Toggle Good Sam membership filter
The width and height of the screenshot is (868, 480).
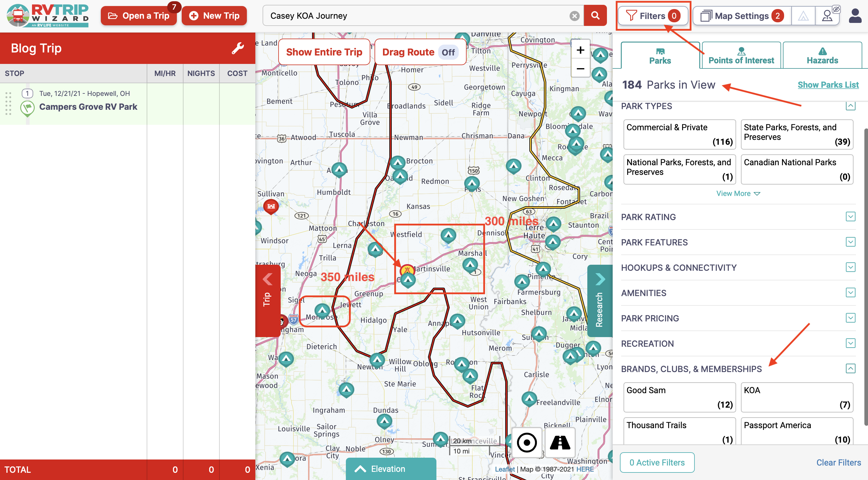679,397
